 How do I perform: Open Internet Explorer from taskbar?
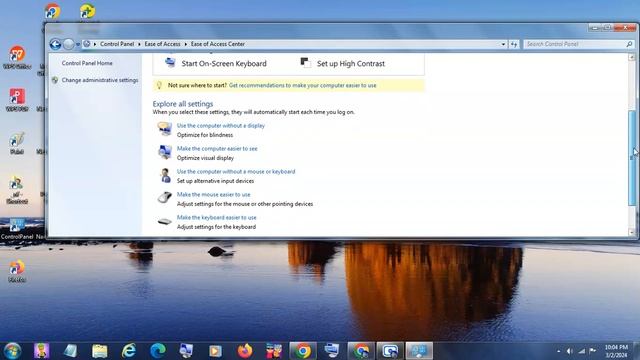[x=129, y=351]
